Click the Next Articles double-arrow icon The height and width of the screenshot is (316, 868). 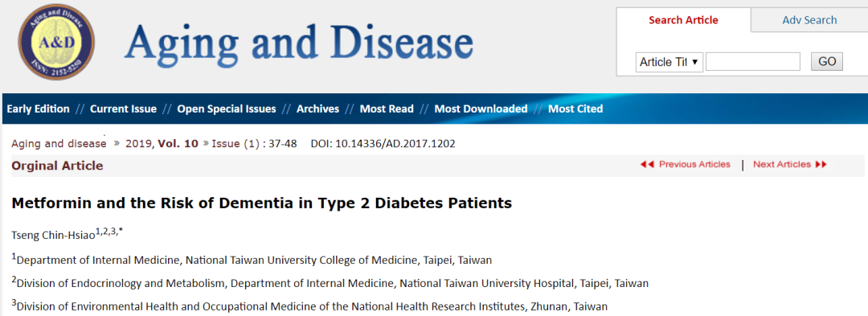tap(821, 164)
